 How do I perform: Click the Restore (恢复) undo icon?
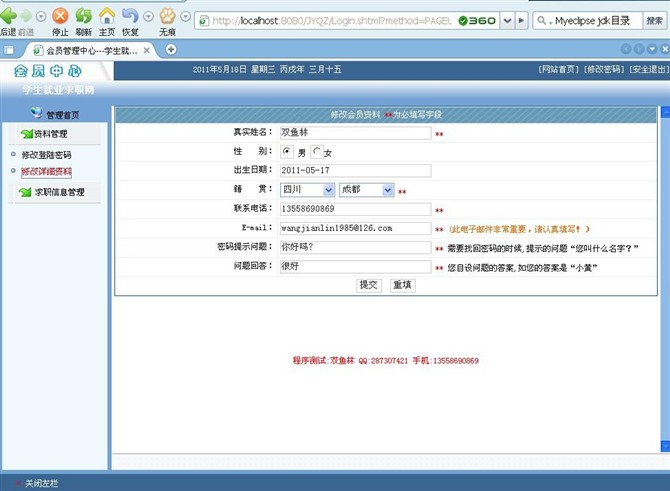point(130,16)
